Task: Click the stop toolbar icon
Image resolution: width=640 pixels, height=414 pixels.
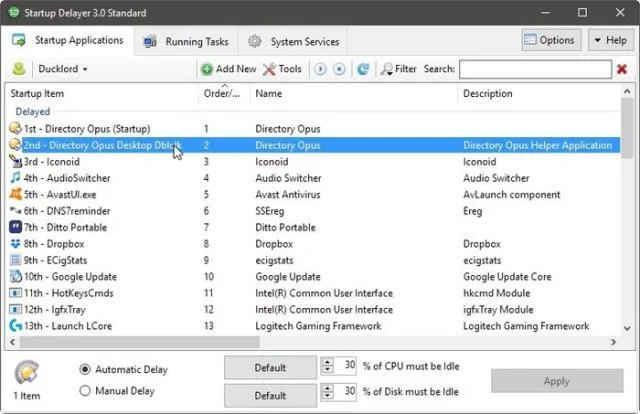Action: click(x=339, y=69)
